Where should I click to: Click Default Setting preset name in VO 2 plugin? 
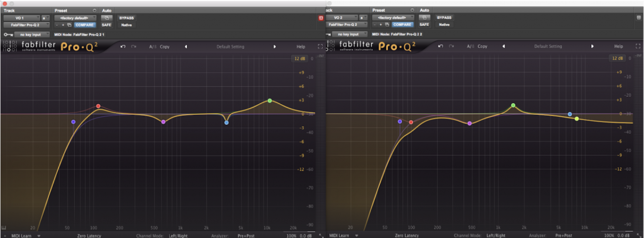tap(548, 46)
